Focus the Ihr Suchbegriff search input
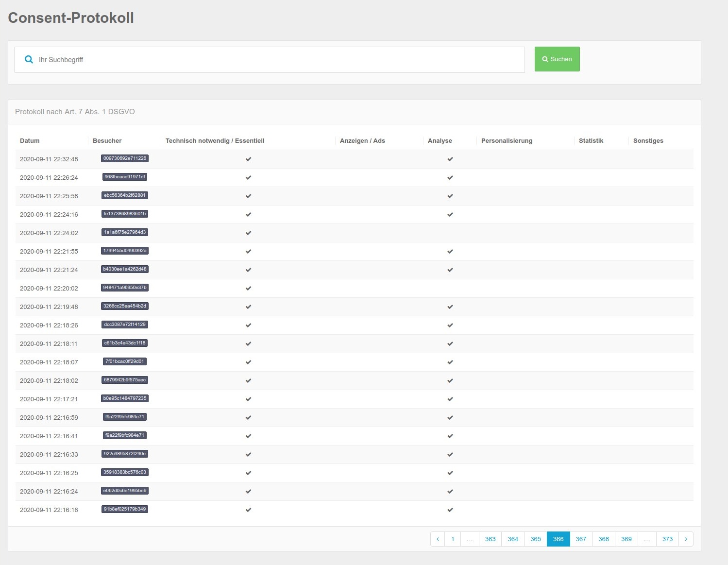 pyautogui.click(x=277, y=60)
